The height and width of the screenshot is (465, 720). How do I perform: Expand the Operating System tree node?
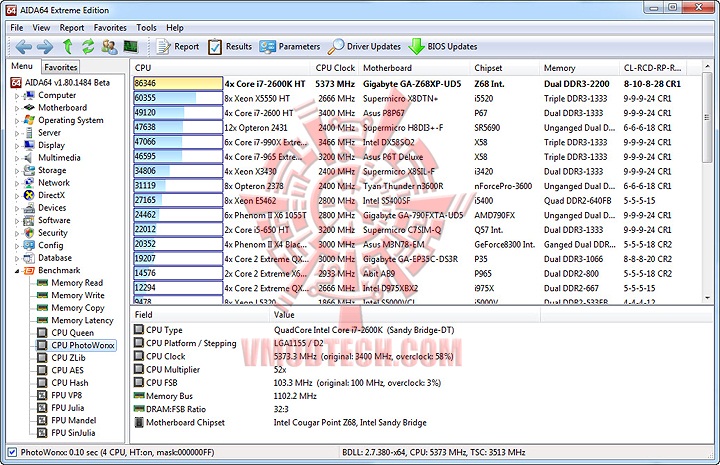tap(17, 121)
